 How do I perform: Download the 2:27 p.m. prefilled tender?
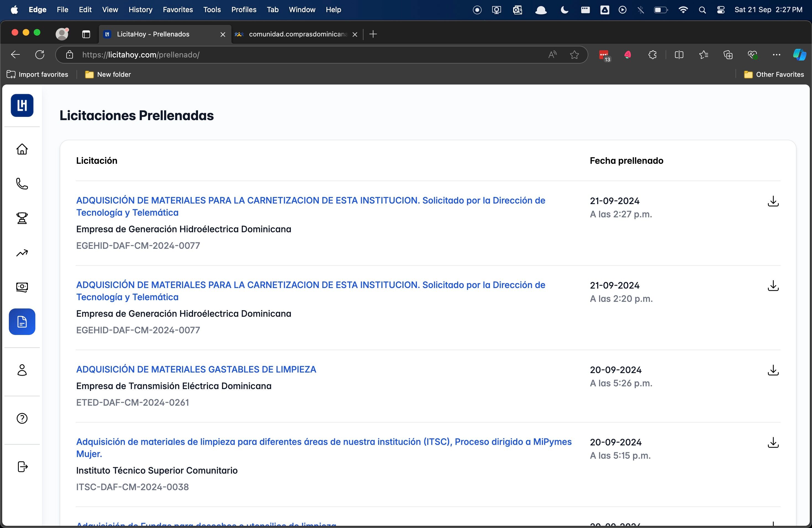point(773,201)
